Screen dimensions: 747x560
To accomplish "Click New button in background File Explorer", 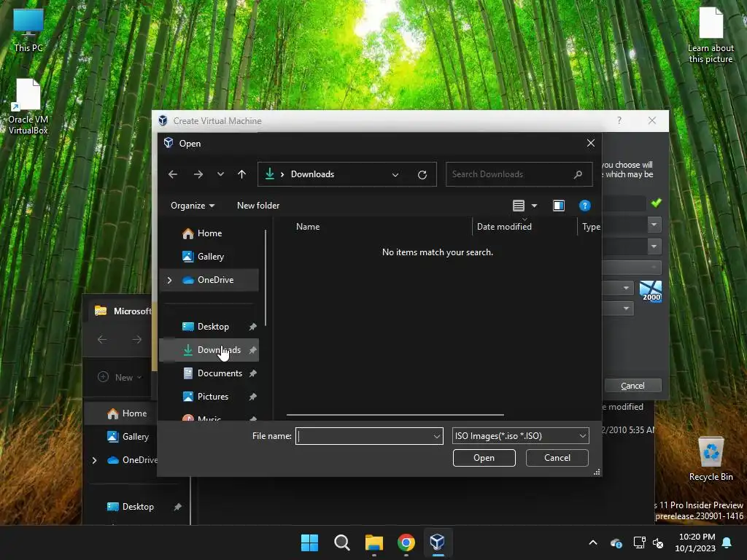I will pos(120,377).
